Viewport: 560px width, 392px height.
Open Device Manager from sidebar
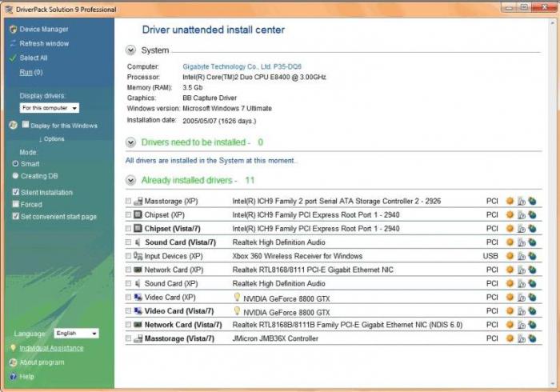(x=43, y=30)
